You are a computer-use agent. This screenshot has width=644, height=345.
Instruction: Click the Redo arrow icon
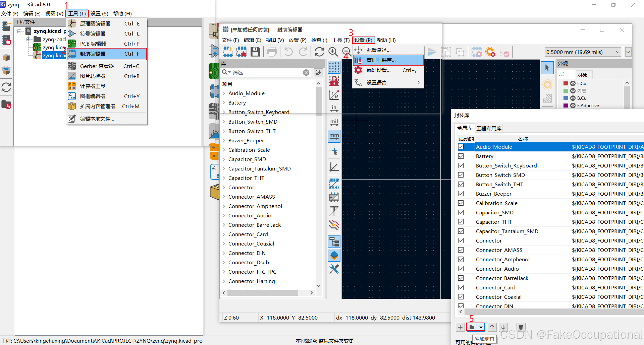303,52
